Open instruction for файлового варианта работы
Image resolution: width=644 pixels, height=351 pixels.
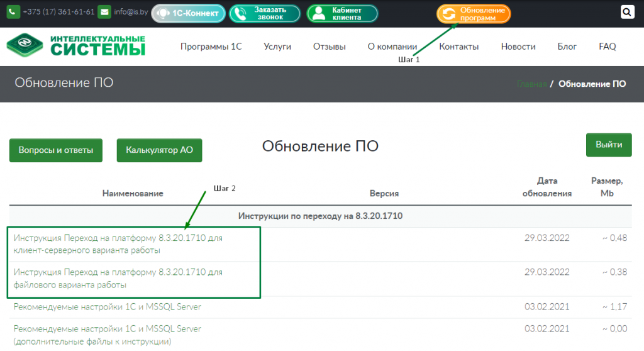click(118, 278)
